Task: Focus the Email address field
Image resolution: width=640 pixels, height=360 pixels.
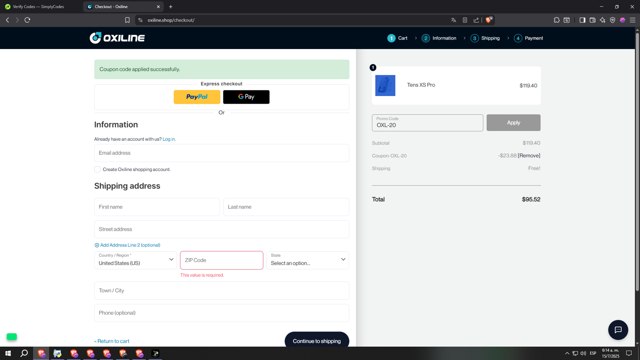Action: click(x=222, y=153)
